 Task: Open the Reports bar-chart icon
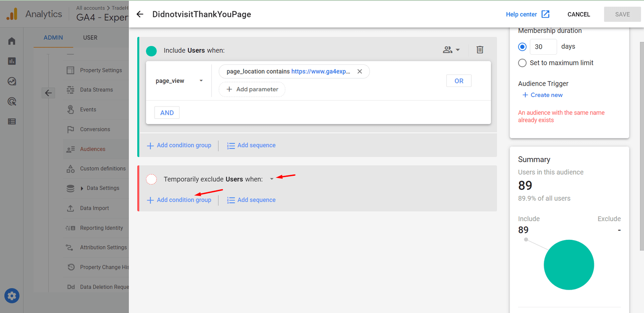(x=12, y=61)
